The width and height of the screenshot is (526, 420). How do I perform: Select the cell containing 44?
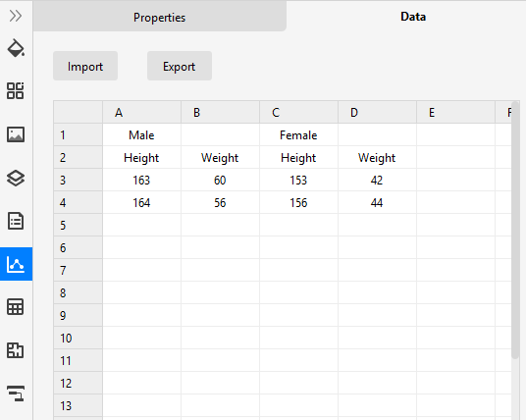(x=378, y=202)
